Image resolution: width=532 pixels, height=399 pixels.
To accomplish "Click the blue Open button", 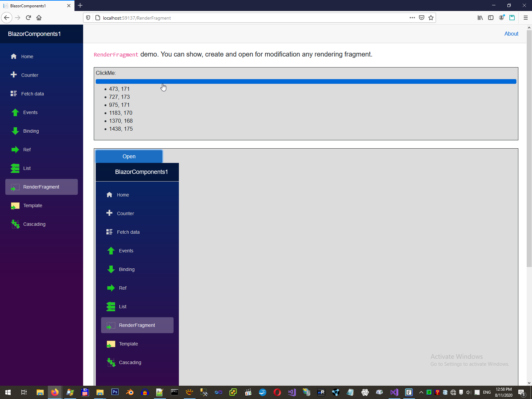I will 129,156.
